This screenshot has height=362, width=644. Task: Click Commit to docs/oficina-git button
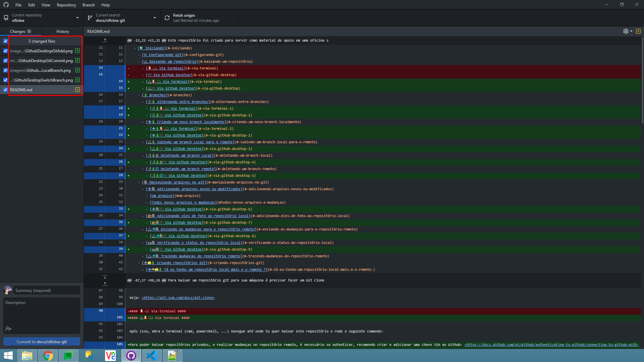(x=42, y=342)
